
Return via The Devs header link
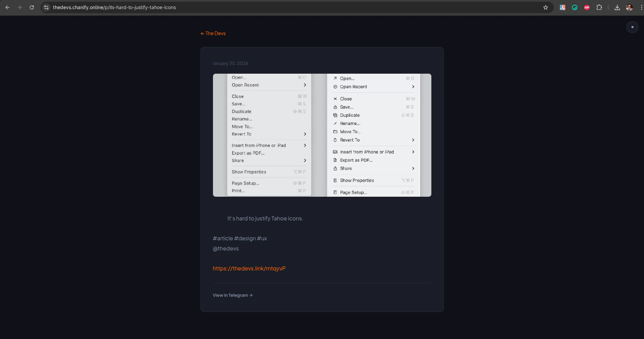coord(213,33)
